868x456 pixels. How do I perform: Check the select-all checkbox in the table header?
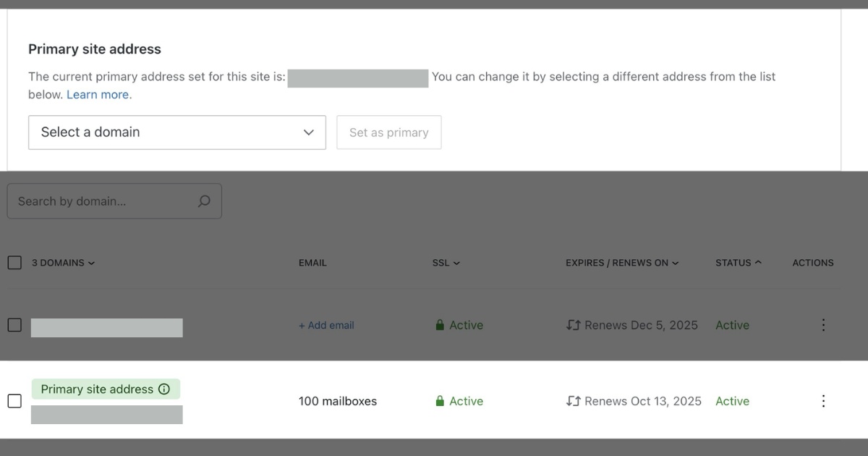pos(14,262)
